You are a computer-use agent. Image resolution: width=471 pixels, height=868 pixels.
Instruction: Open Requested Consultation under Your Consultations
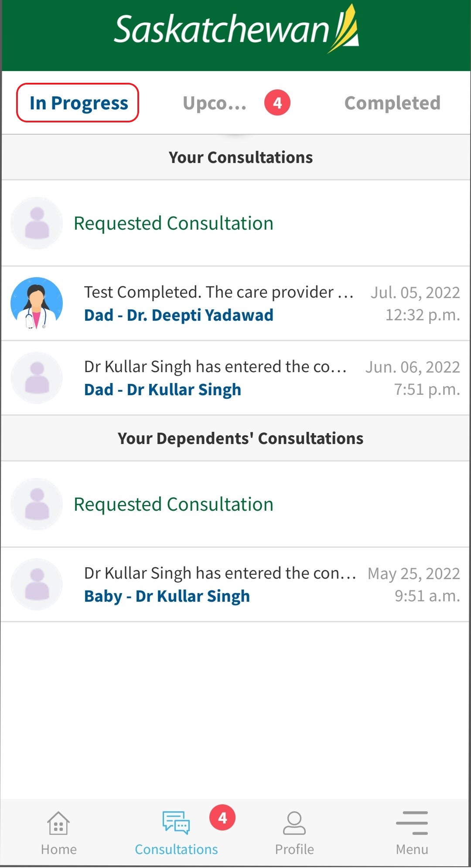coord(174,223)
